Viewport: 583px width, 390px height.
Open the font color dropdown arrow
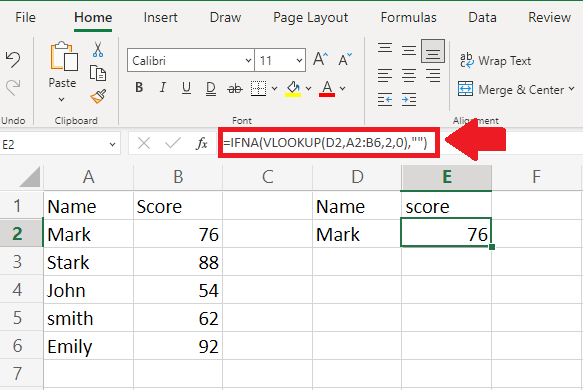(342, 88)
